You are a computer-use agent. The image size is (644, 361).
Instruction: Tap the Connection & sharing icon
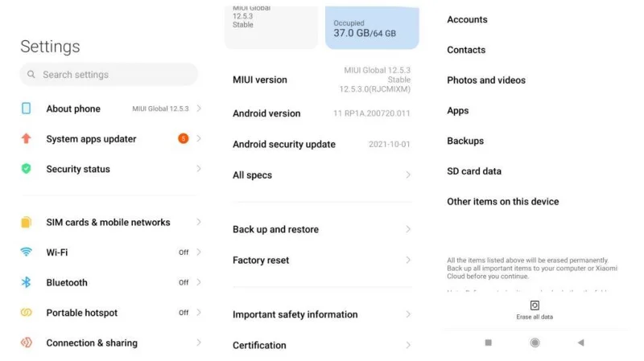(x=26, y=343)
